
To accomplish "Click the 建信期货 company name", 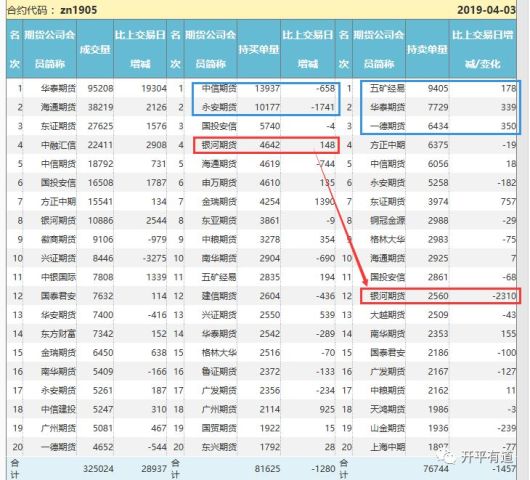I will coord(219,296).
